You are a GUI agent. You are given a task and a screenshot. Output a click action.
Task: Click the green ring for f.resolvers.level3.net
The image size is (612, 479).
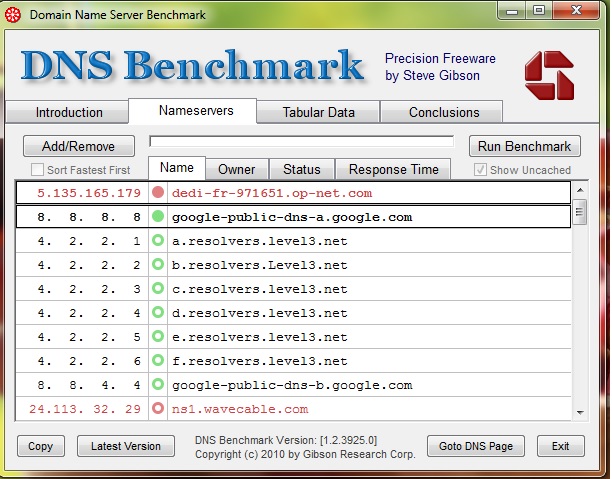tap(158, 360)
